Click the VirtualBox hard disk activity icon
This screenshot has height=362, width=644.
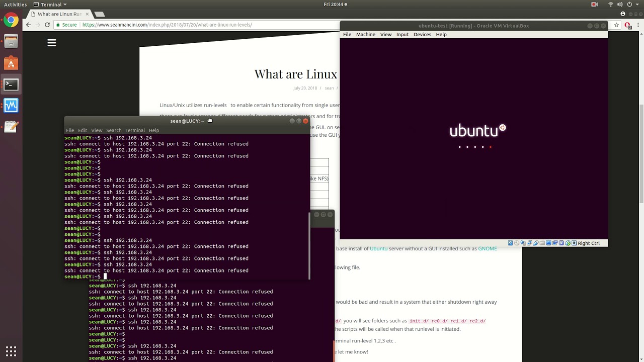click(x=510, y=243)
